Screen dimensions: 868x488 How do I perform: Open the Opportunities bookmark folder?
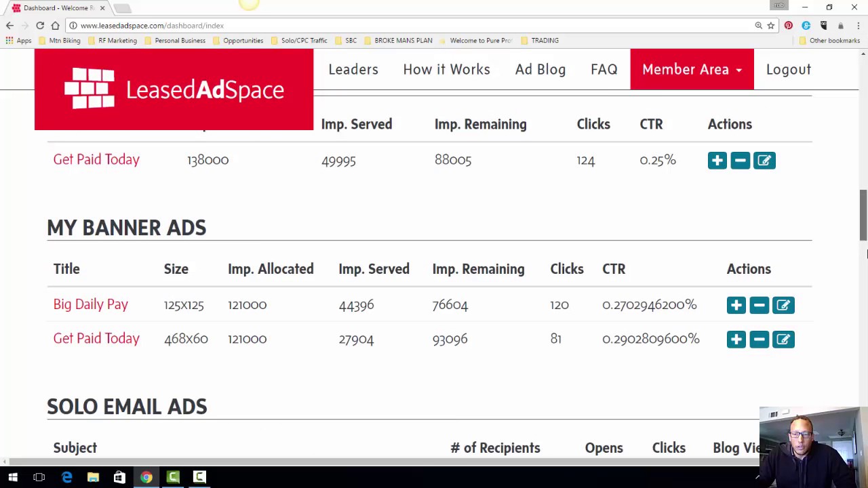237,41
